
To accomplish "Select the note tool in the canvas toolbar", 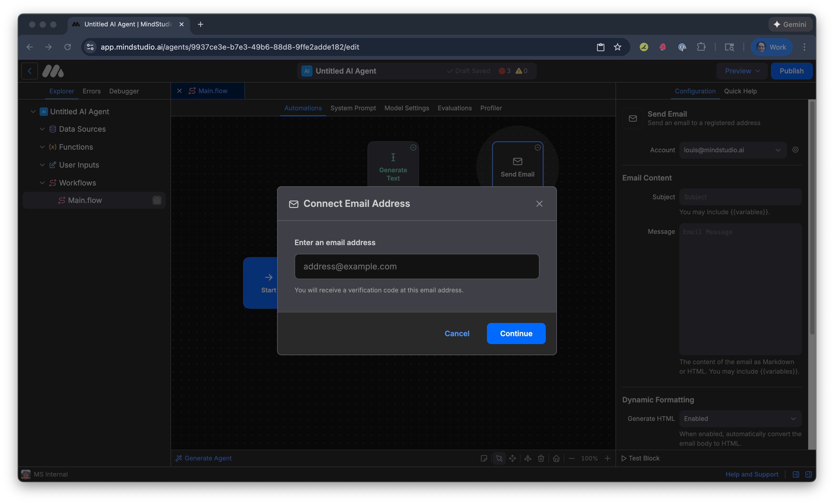I will [x=484, y=458].
